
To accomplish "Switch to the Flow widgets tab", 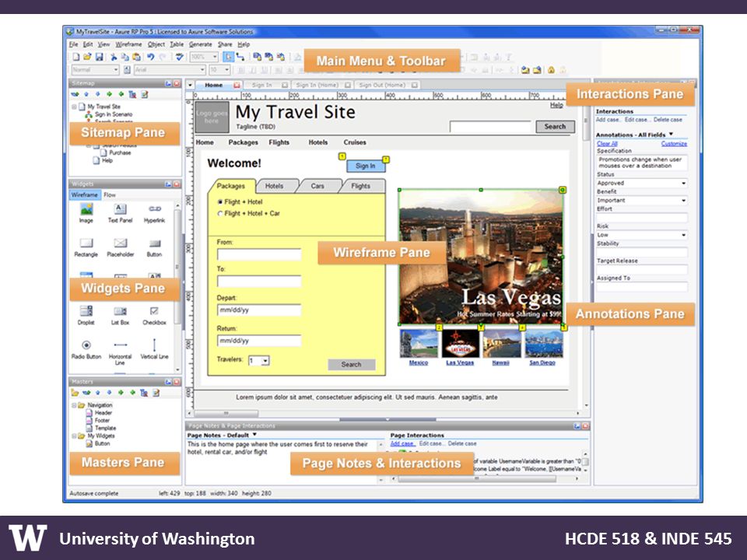I will [110, 194].
